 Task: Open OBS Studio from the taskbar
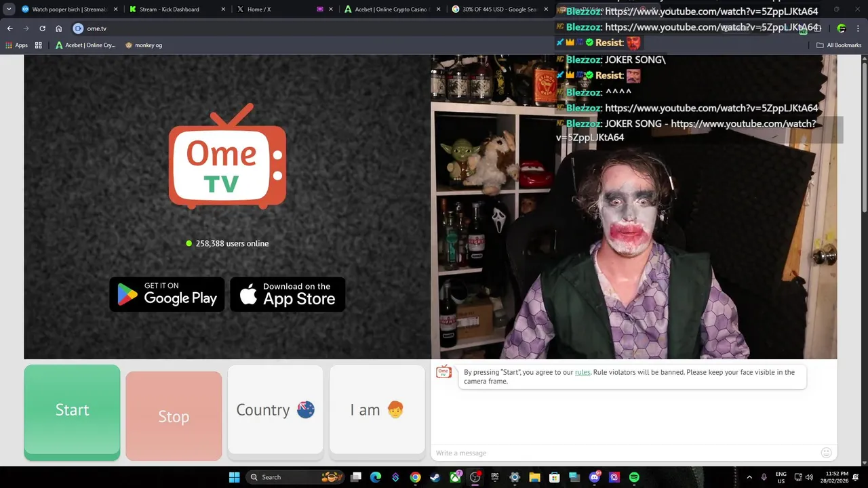pos(475,477)
